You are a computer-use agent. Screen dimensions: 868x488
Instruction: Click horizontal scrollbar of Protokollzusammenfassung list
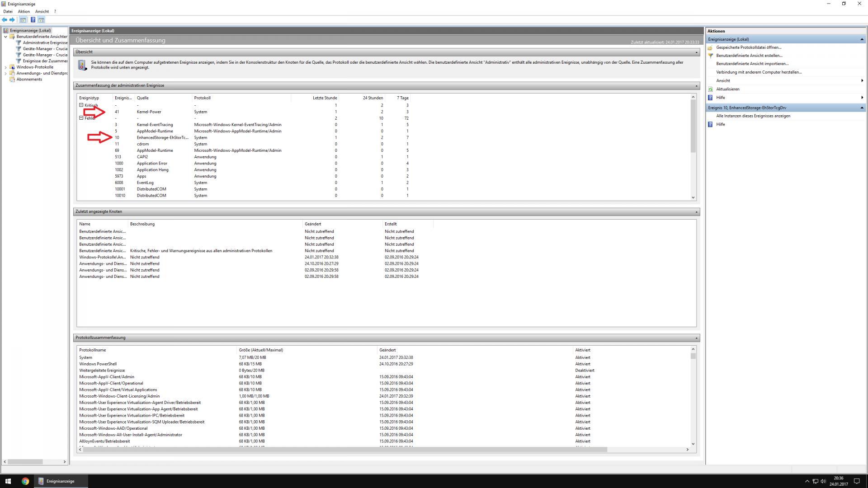point(344,449)
